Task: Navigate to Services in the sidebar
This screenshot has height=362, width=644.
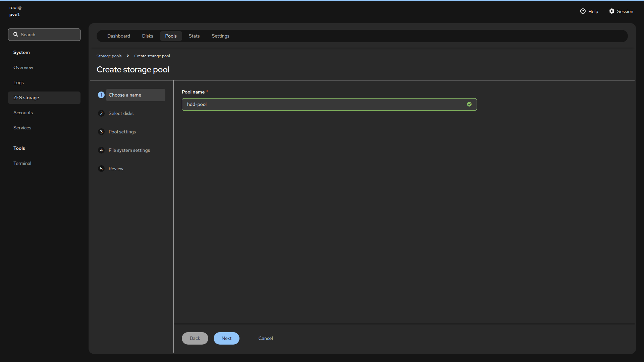Action: click(x=22, y=128)
